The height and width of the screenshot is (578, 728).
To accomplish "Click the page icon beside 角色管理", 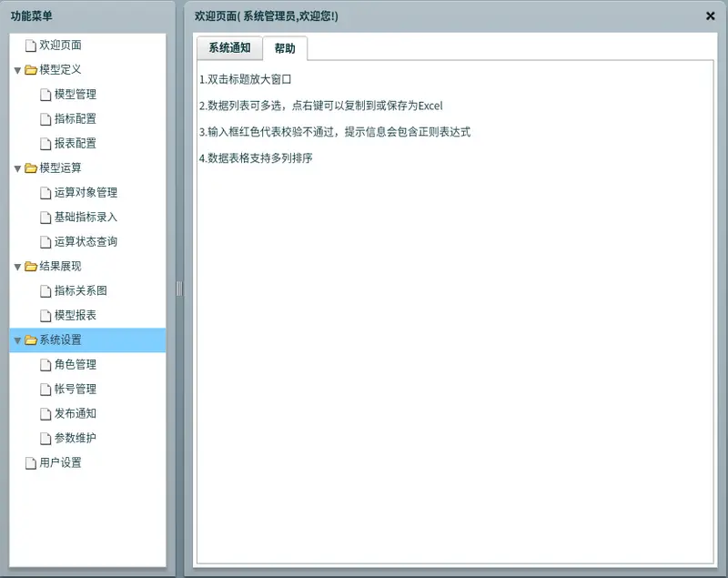I will point(46,364).
